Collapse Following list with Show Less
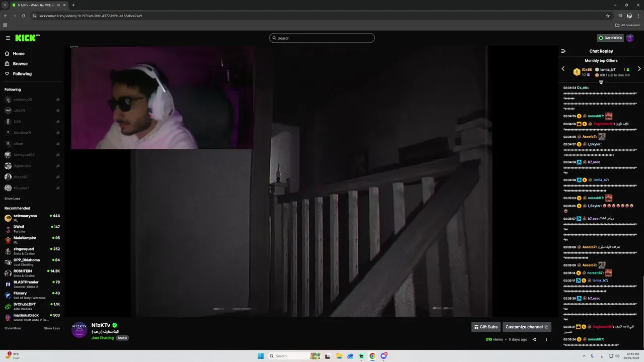This screenshot has height=362, width=644. (x=13, y=199)
